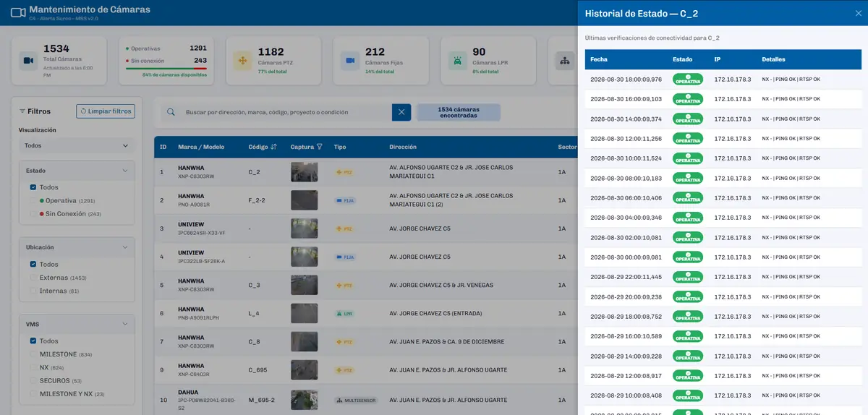Click the Sin conexión 243 stat line
Screen dimensions: 868x415
(x=166, y=61)
